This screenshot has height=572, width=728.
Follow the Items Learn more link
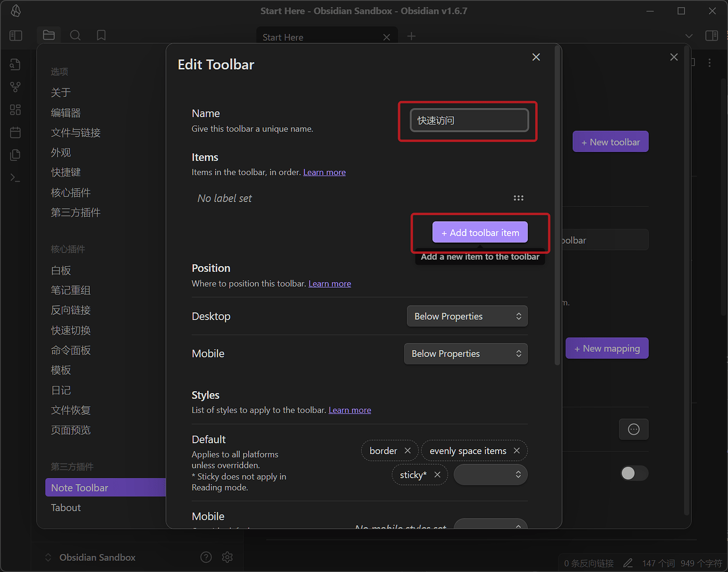point(325,172)
